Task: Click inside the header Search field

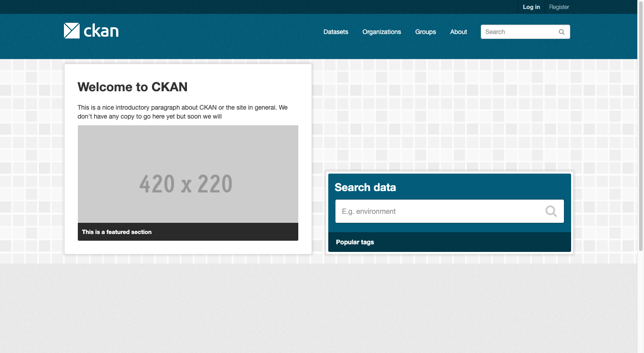Action: [x=514, y=32]
